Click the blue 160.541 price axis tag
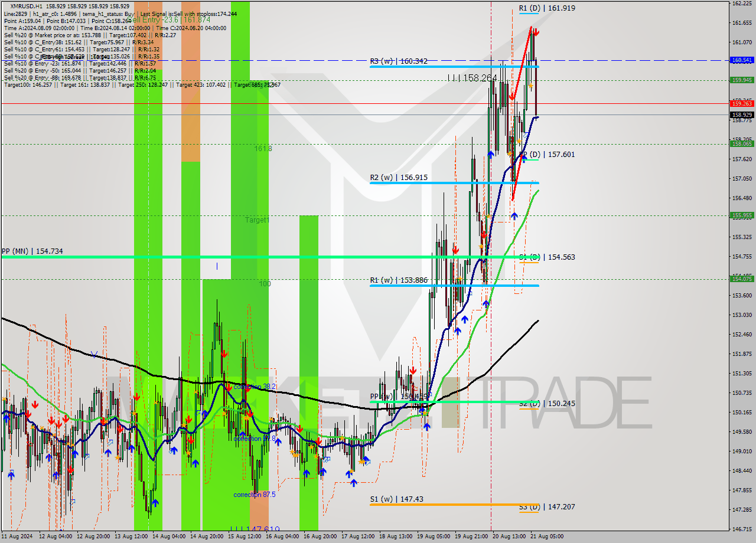The image size is (756, 543). point(742,60)
